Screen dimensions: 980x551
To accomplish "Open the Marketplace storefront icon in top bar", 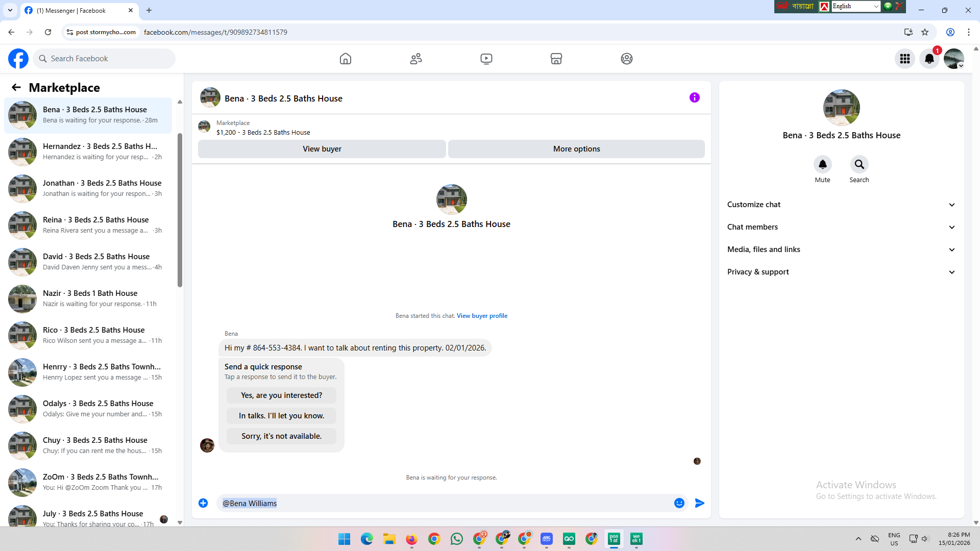I will (x=556, y=59).
